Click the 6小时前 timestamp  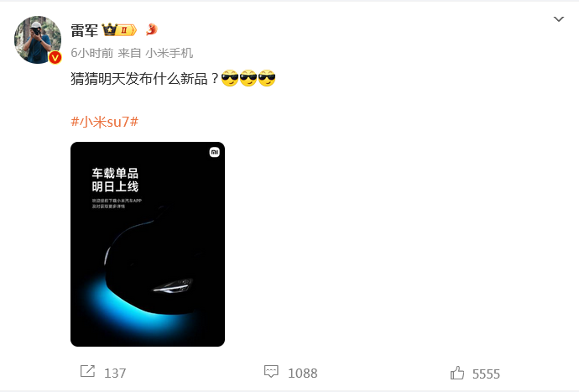tap(92, 53)
